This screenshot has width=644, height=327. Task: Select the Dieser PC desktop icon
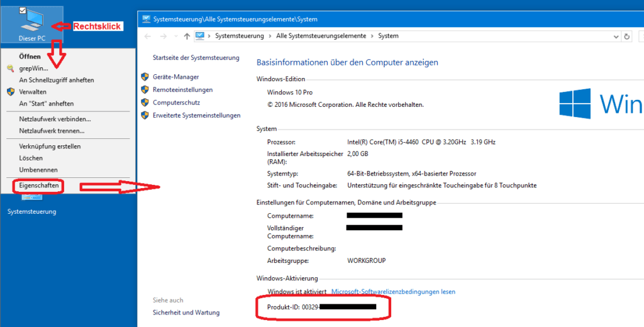pos(32,25)
